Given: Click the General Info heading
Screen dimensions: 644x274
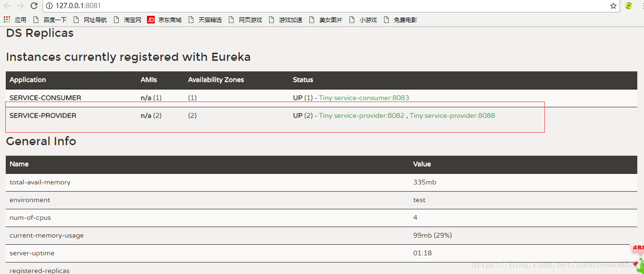Looking at the screenshot, I should coord(41,141).
